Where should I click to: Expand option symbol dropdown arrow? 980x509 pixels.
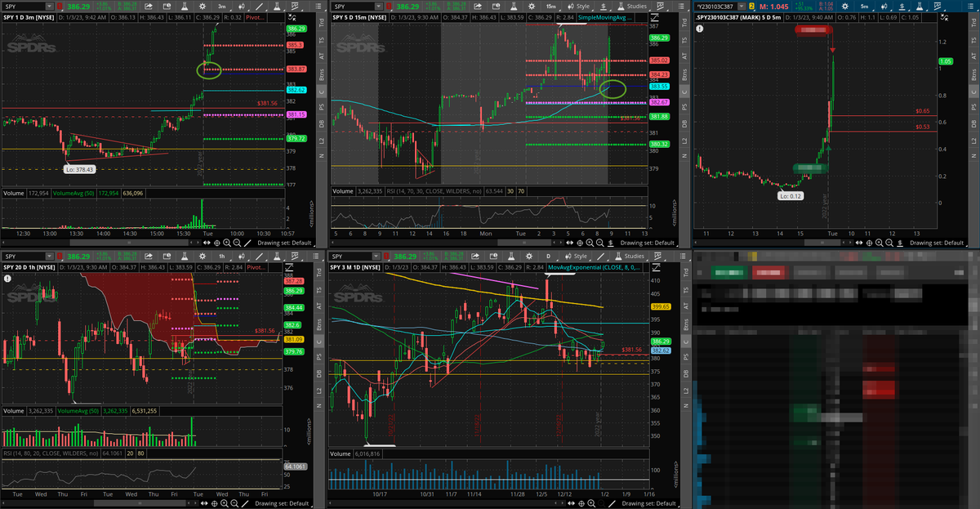742,6
